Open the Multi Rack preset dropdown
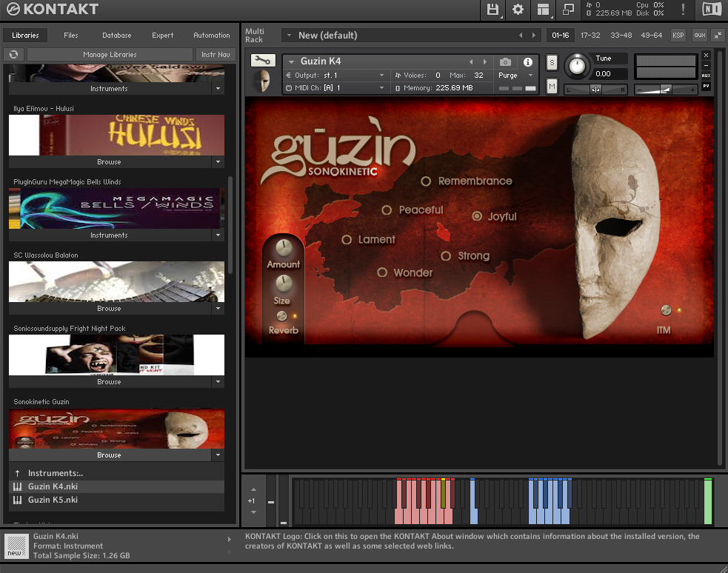Image resolution: width=728 pixels, height=573 pixels. (290, 36)
